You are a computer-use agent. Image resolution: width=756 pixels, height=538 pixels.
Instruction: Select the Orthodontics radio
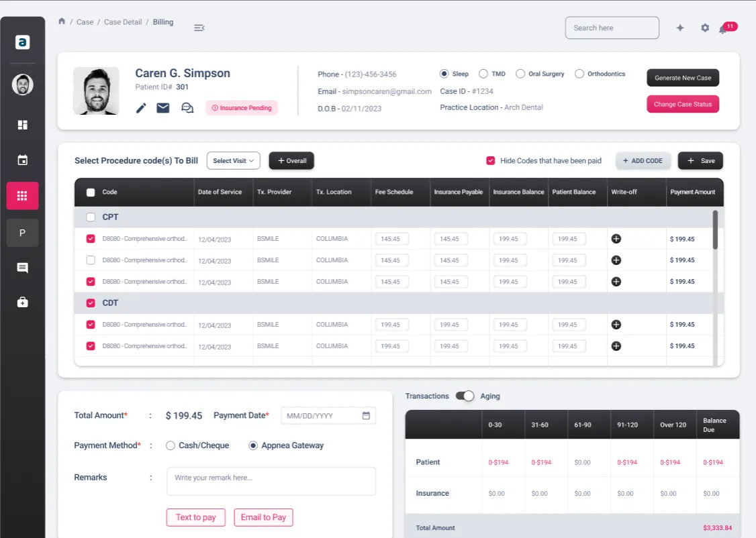(x=579, y=74)
